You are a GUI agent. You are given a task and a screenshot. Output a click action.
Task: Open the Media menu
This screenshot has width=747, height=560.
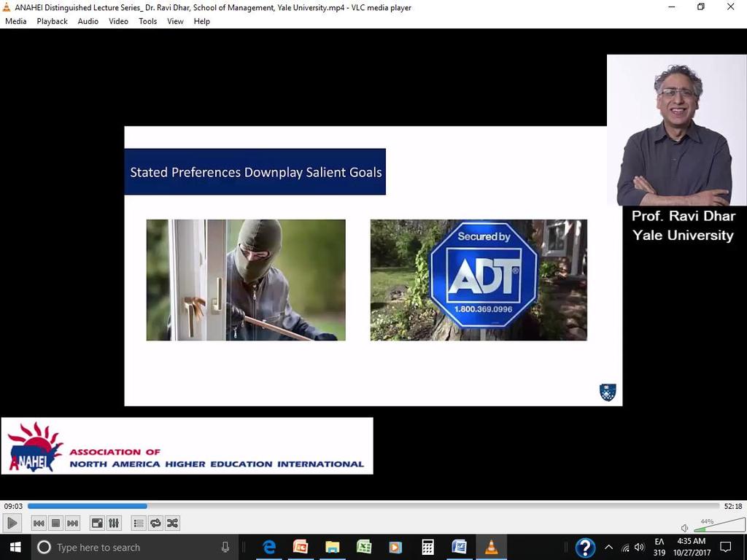coord(16,21)
